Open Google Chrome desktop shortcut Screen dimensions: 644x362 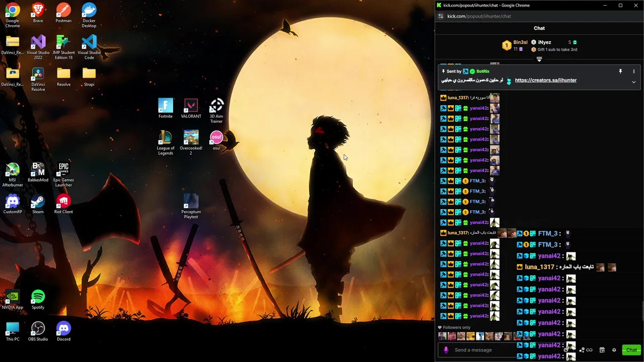(13, 14)
